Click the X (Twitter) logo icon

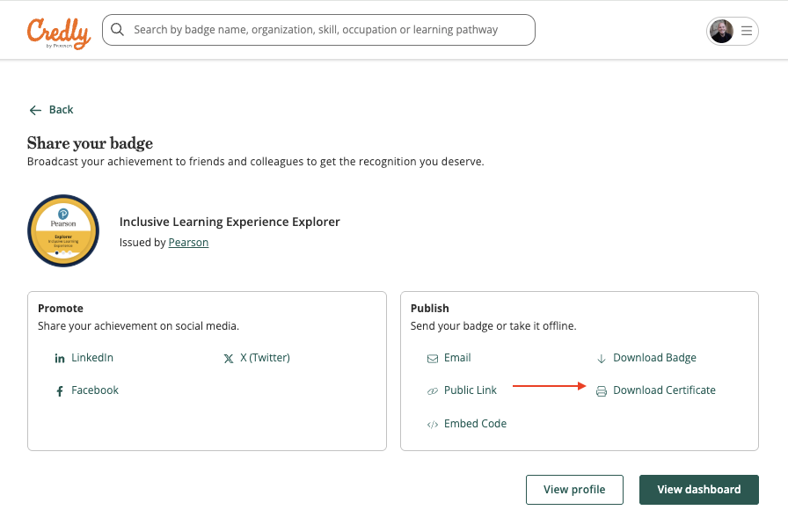[229, 359]
